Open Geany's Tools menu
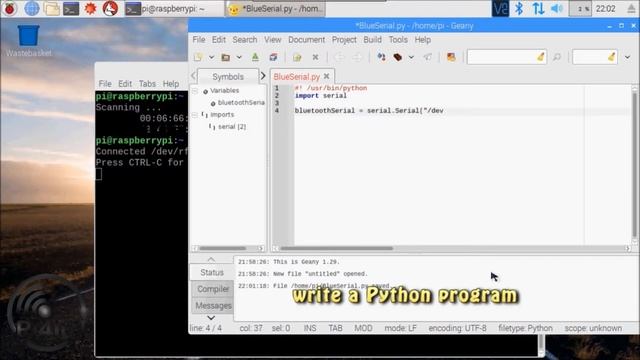640x360 pixels. pyautogui.click(x=398, y=40)
